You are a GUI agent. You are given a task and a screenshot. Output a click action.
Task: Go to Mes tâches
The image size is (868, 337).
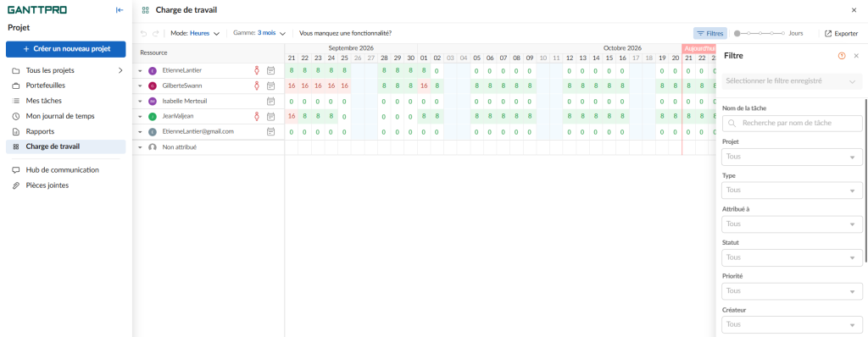point(66,101)
